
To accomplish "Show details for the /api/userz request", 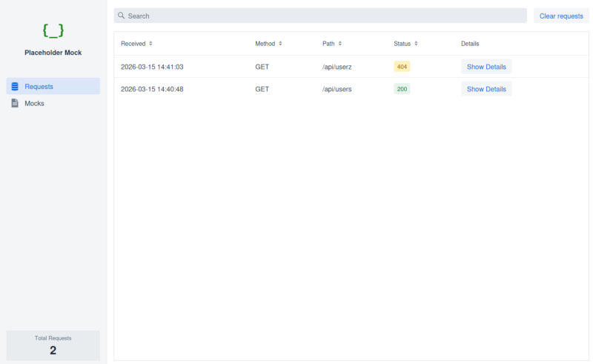I will pos(486,67).
